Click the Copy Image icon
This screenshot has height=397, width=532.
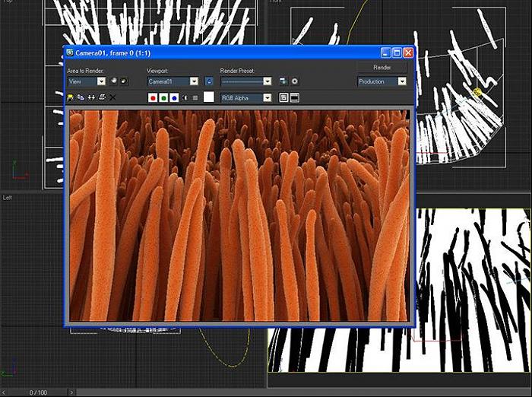[81, 97]
